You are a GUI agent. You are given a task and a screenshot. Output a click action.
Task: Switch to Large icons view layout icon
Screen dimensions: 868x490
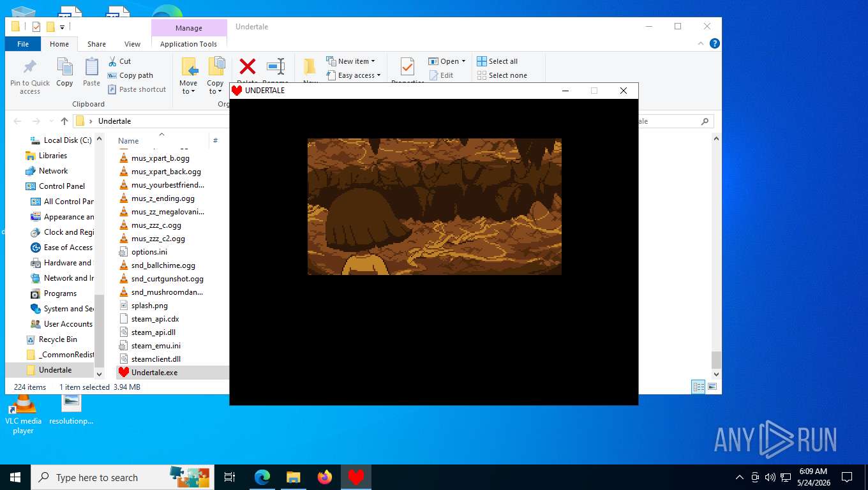712,387
